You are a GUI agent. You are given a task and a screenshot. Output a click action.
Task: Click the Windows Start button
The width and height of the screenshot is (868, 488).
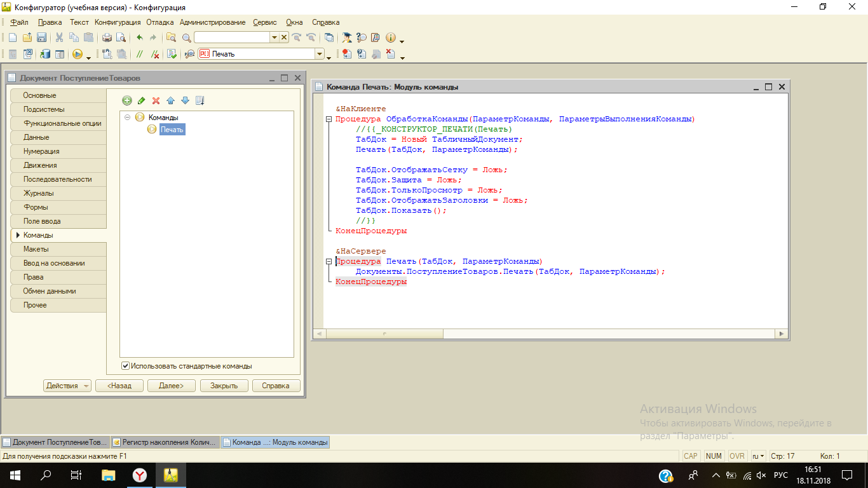pos(15,475)
